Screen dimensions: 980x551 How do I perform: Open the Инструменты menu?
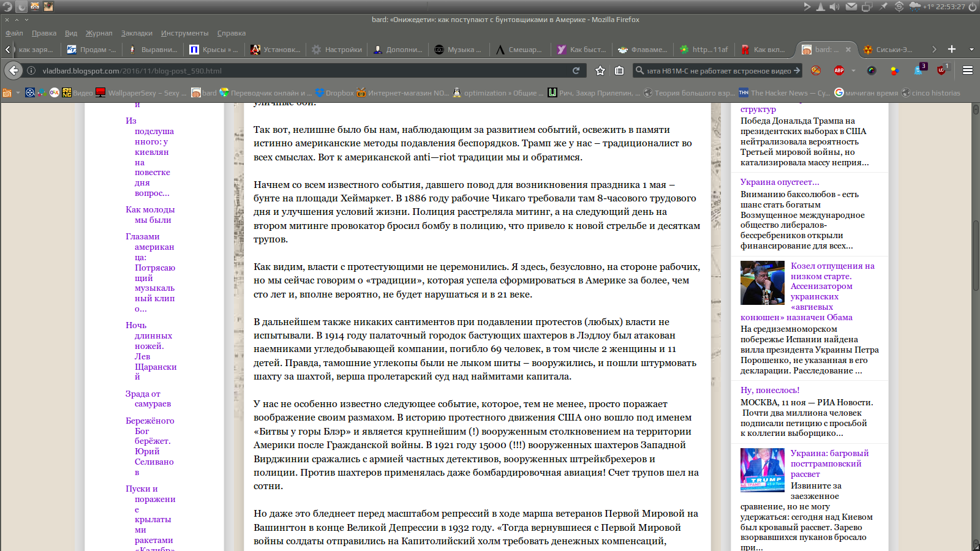pyautogui.click(x=185, y=33)
